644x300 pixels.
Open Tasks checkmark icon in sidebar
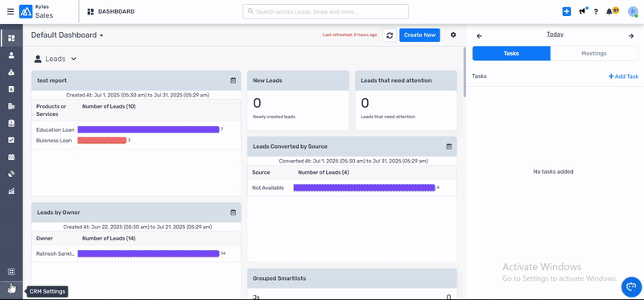point(11,140)
